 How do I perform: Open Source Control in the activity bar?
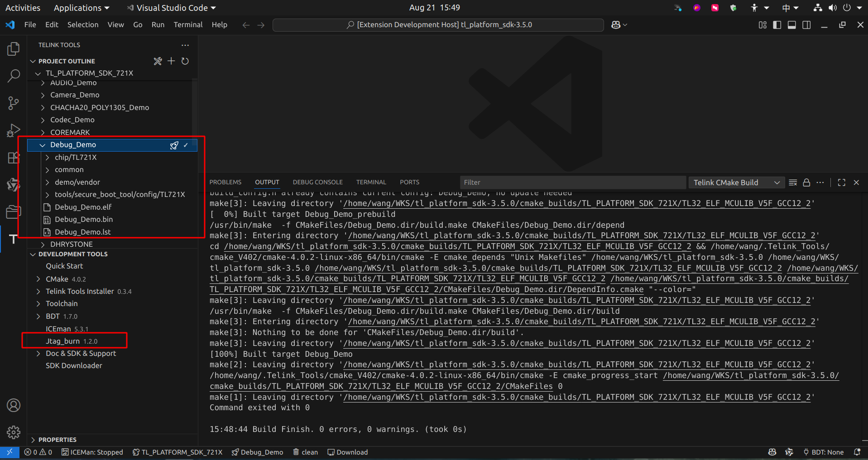click(x=13, y=103)
